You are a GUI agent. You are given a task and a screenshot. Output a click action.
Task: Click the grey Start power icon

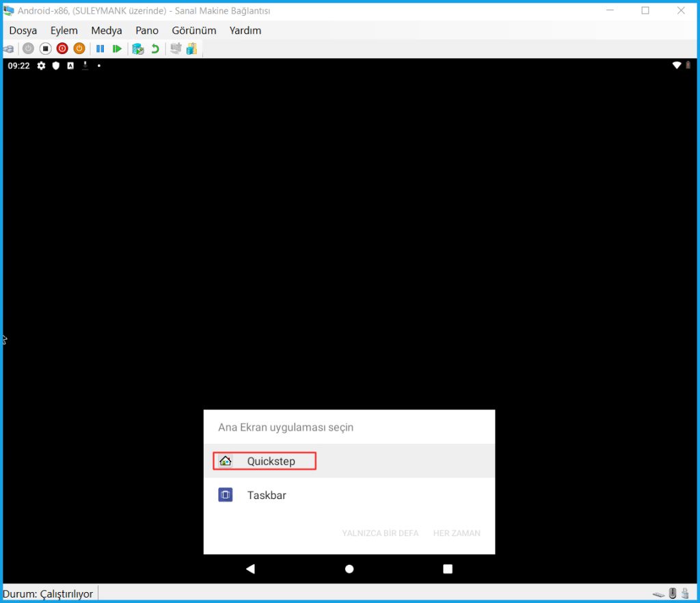28,49
